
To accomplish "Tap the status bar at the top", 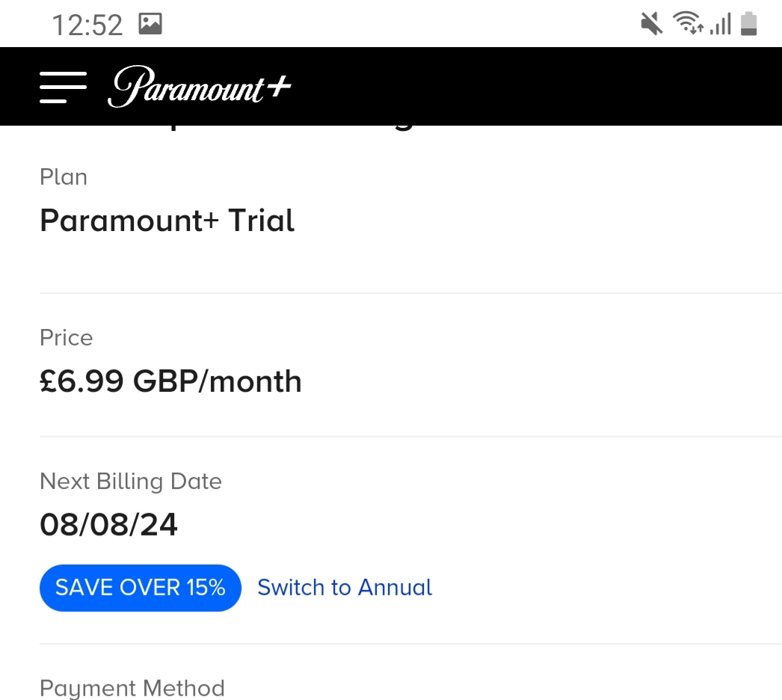I will [391, 23].
